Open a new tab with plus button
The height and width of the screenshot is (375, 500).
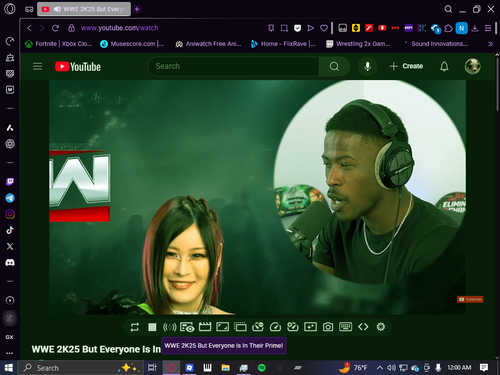pyautogui.click(x=137, y=9)
